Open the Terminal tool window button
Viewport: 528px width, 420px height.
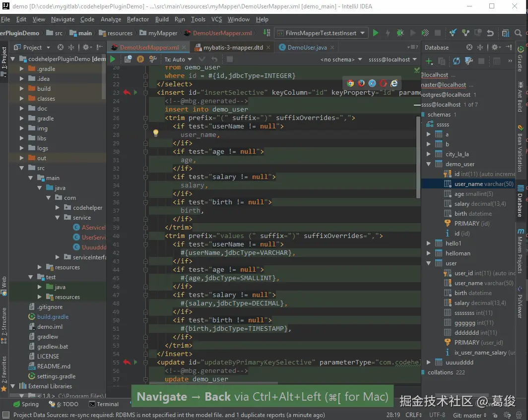coord(104,404)
